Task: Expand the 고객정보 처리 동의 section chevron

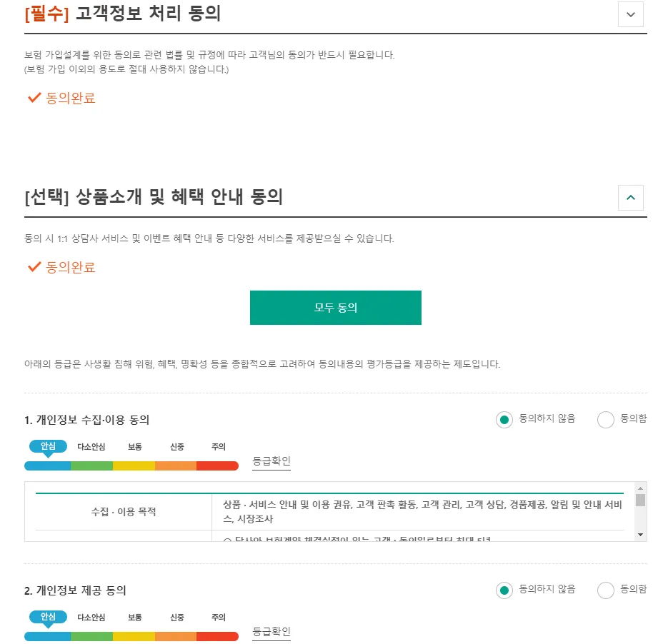Action: tap(630, 14)
